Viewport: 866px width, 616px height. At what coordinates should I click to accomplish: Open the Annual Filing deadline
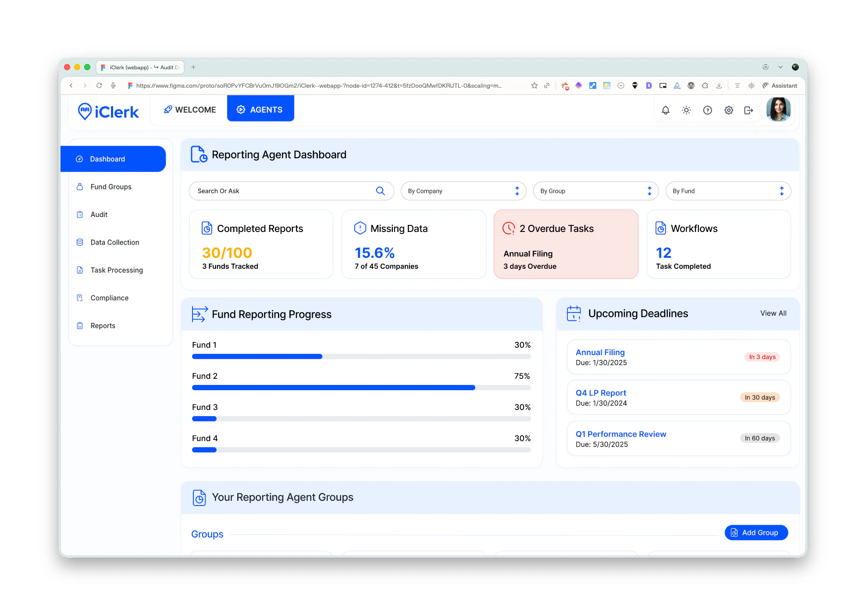coord(678,357)
